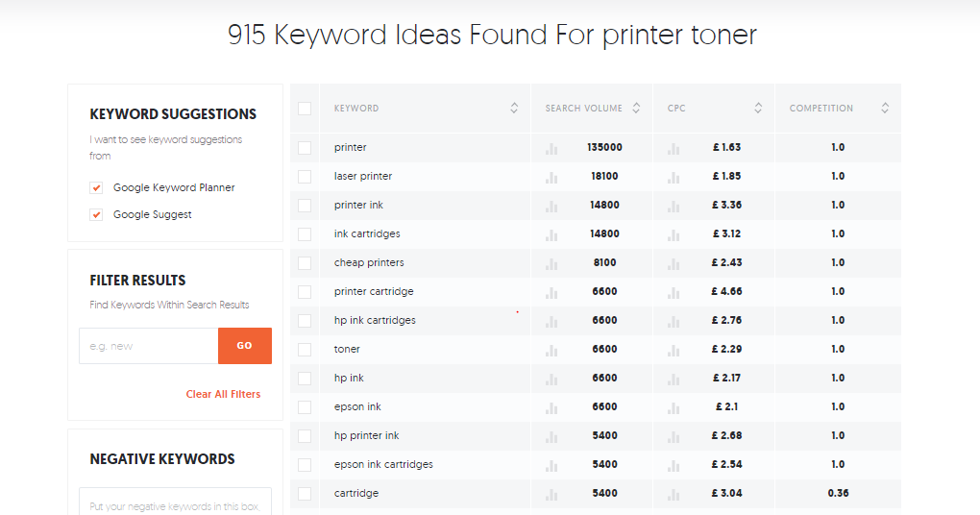Viewport: 980px width, 515px height.
Task: Show volume chart icon for cartridge row
Action: click(x=551, y=494)
